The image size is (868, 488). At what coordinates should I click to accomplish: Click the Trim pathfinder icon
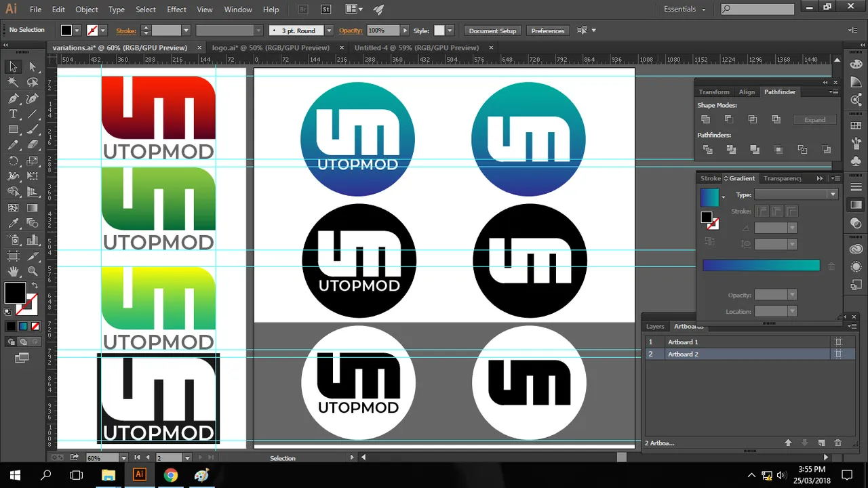[x=732, y=149]
